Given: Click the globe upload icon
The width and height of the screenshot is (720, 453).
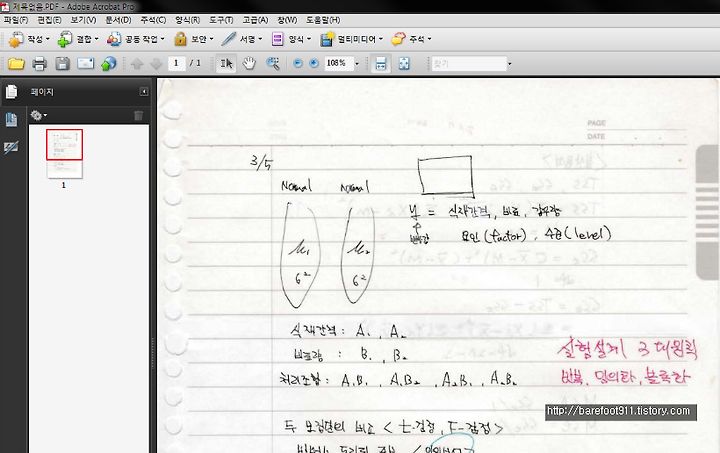Looking at the screenshot, I should coord(109,64).
